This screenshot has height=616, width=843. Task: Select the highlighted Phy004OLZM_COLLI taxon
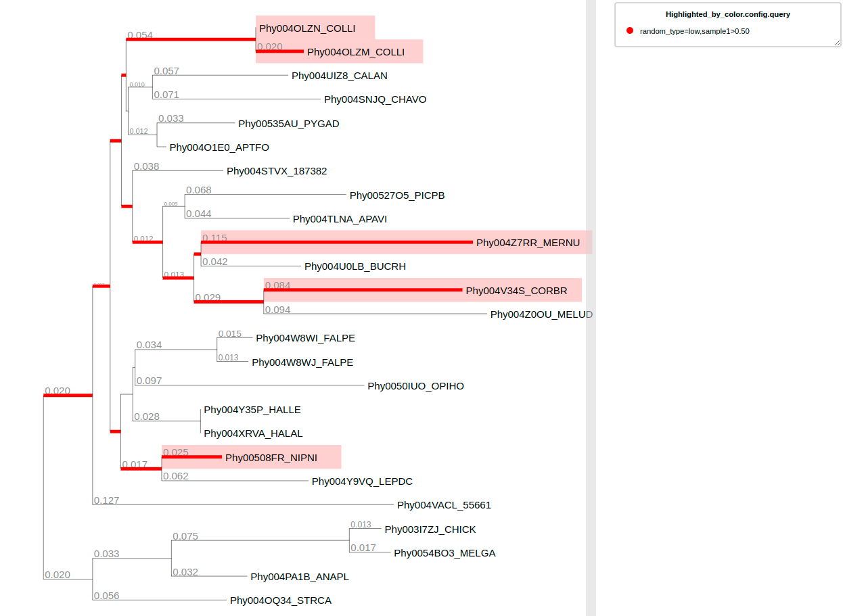[357, 51]
